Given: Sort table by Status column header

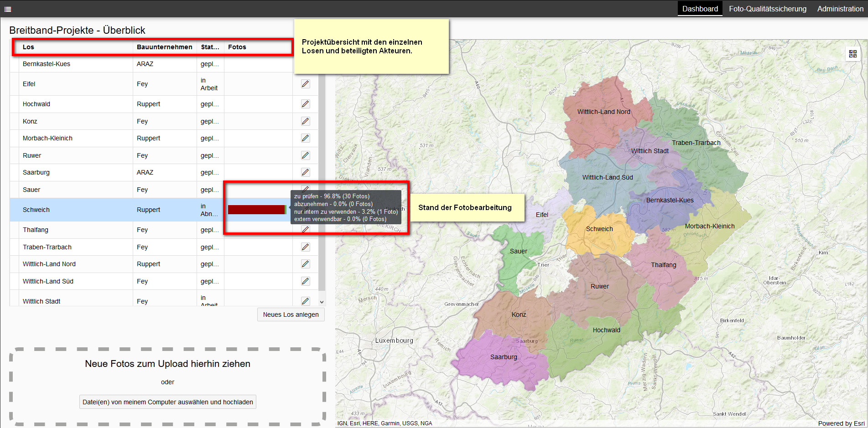Looking at the screenshot, I should (210, 47).
